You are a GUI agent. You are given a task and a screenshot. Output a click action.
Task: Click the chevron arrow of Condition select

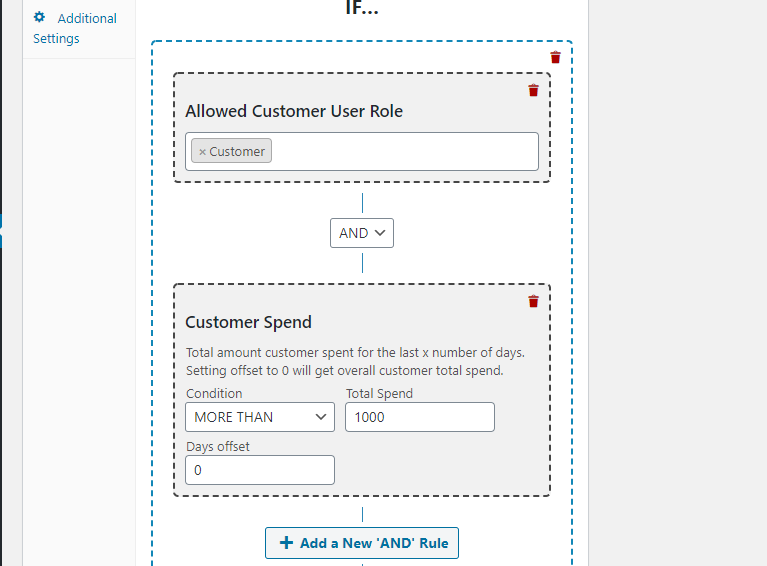click(x=321, y=417)
